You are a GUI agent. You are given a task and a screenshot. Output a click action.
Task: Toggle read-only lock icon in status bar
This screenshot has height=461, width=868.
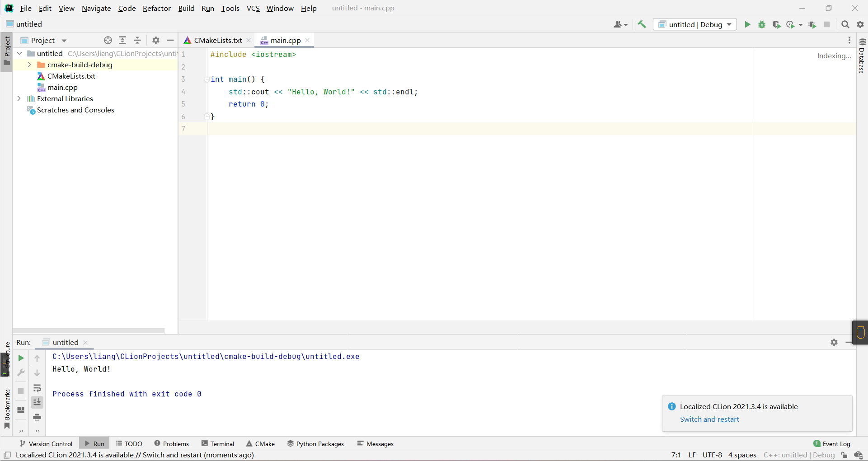coord(844,455)
